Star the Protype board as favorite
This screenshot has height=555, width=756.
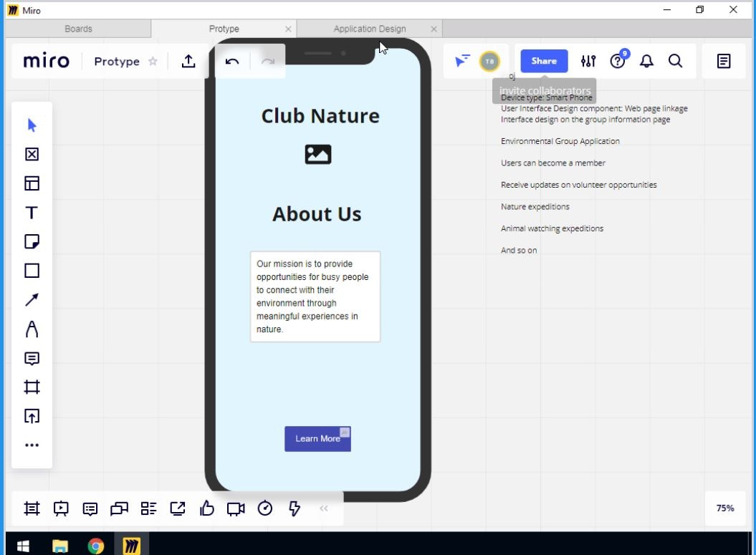[x=153, y=61]
